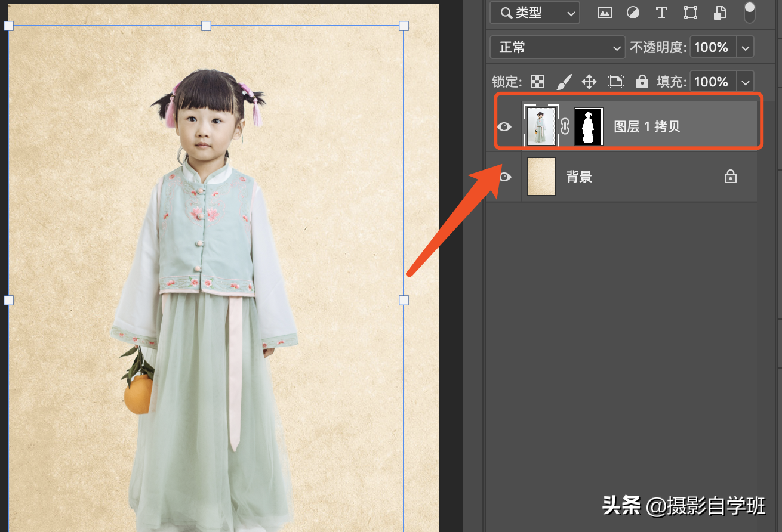Select the 背景 layer thumbnail
This screenshot has height=532, width=782.
coord(541,177)
